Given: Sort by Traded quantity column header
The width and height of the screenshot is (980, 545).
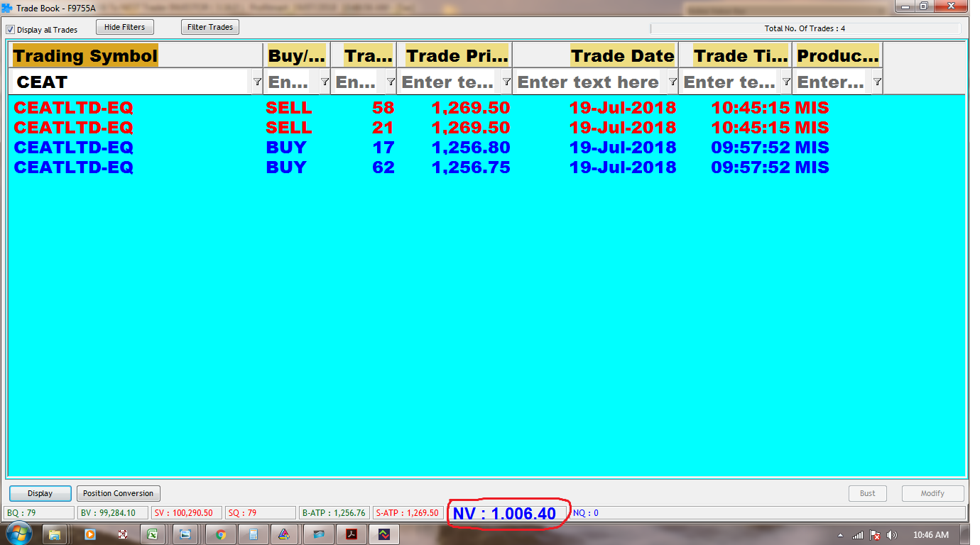Looking at the screenshot, I should coord(363,55).
